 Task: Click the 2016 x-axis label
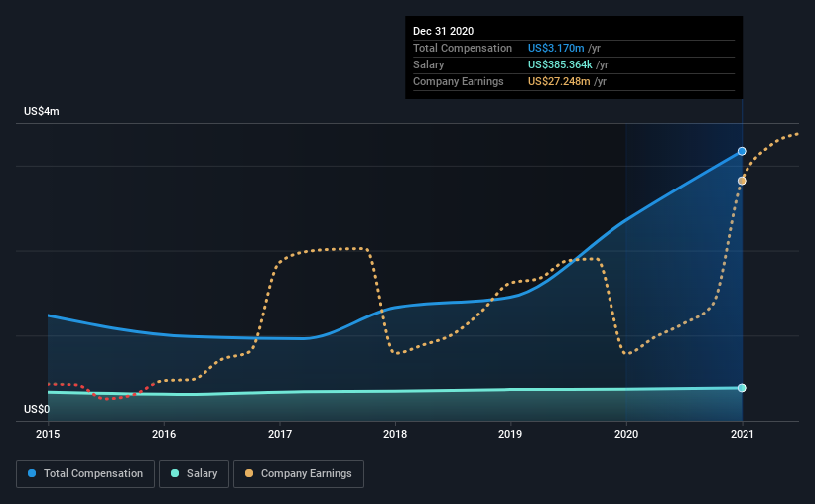point(164,434)
